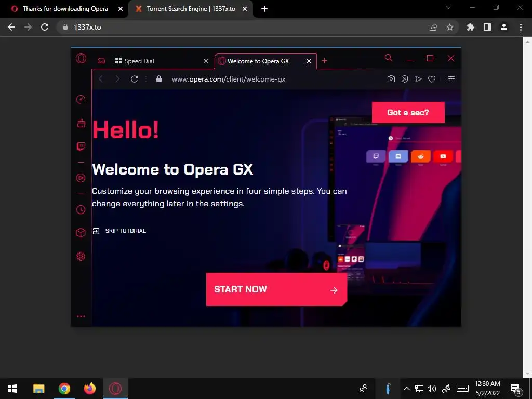
Task: Open GX Cleaner in sidebar
Action: (x=81, y=123)
